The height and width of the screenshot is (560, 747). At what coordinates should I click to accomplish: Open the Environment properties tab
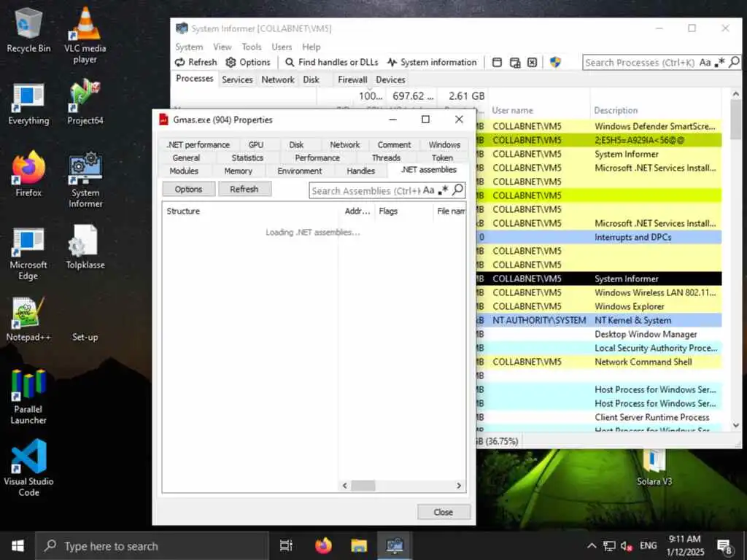point(300,171)
